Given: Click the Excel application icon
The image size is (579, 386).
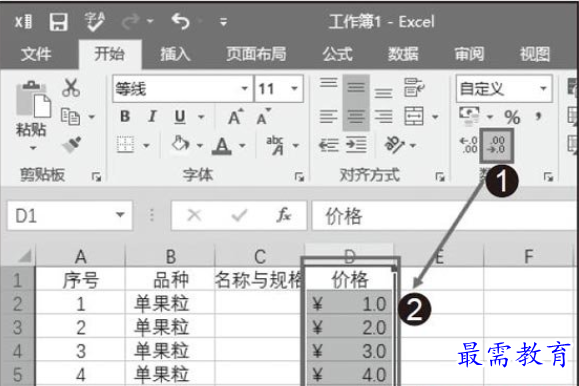Looking at the screenshot, I should tap(23, 22).
